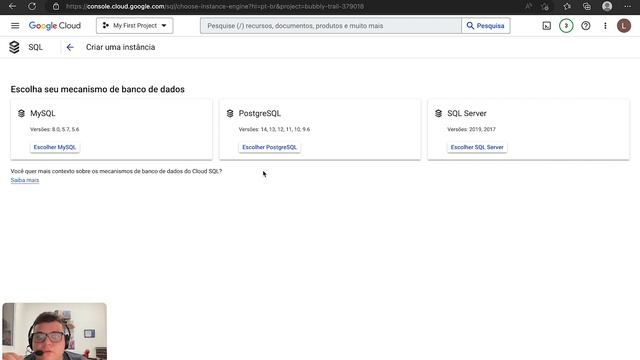Click the 'Criar uma instância' page title
Screen dimensions: 640x360
pos(120,47)
